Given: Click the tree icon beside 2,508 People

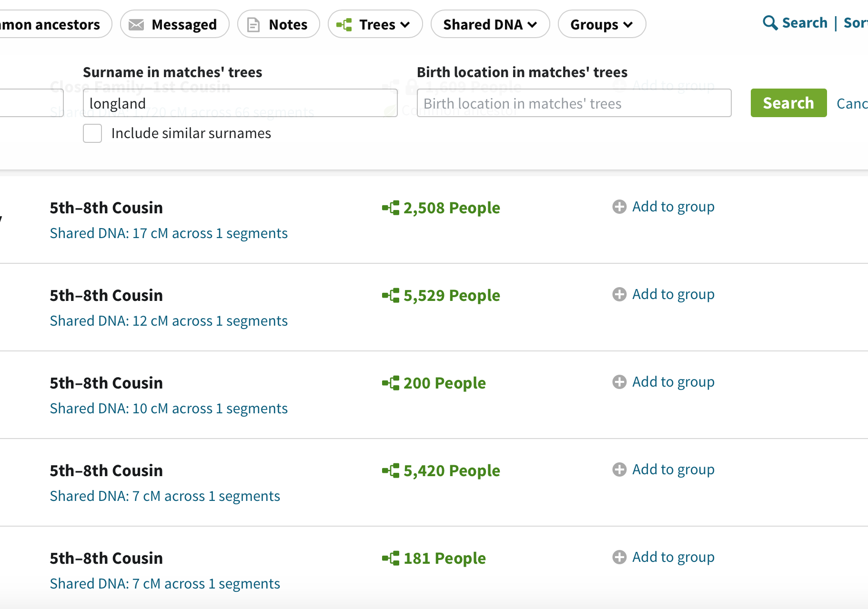Looking at the screenshot, I should pos(391,208).
